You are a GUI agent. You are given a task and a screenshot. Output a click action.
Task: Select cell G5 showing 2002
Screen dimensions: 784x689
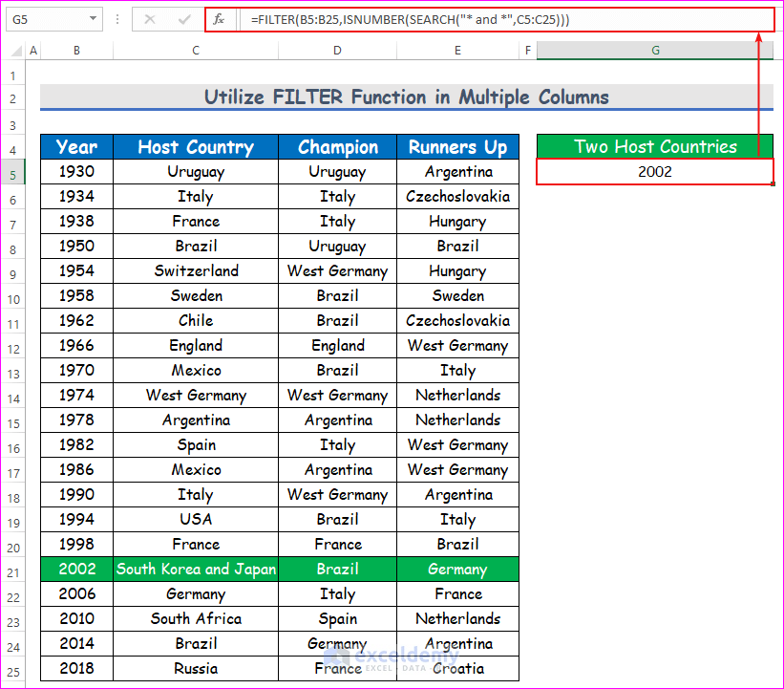coord(655,172)
